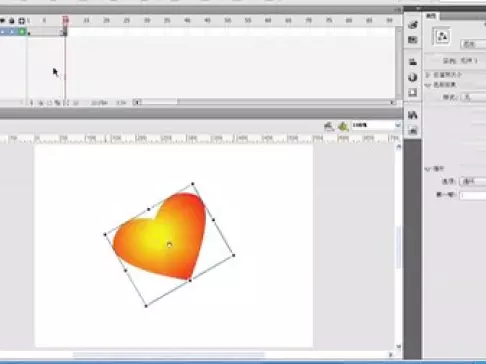Open the Library panel icon
Image resolution: width=486 pixels, height=364 pixels.
pyautogui.click(x=413, y=115)
